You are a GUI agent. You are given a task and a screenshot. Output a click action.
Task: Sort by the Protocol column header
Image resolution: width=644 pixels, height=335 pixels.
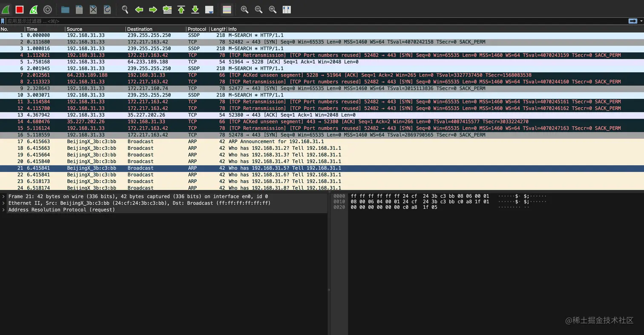[x=198, y=29]
